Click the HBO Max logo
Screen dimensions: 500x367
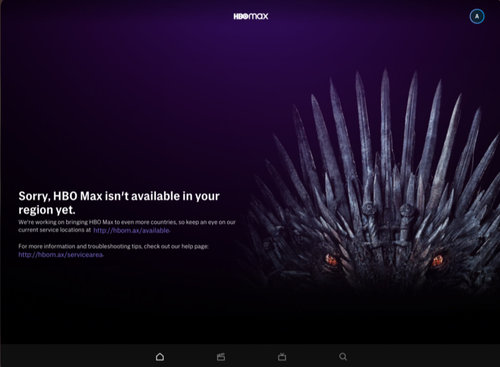pos(251,16)
